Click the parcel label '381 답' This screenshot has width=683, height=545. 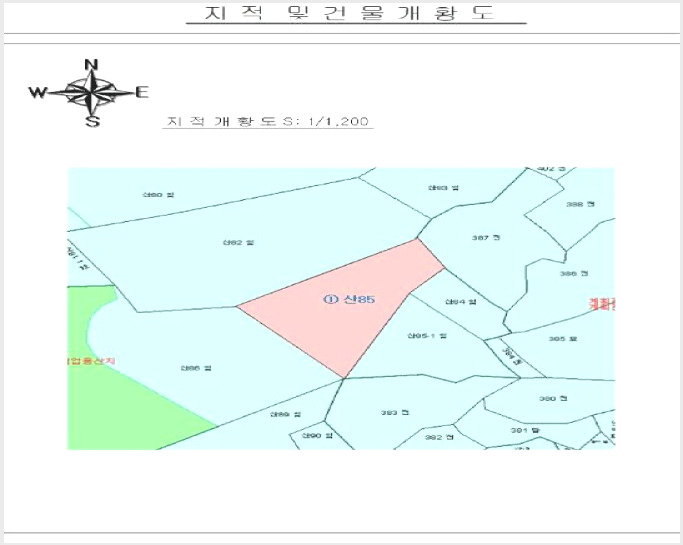[x=525, y=430]
